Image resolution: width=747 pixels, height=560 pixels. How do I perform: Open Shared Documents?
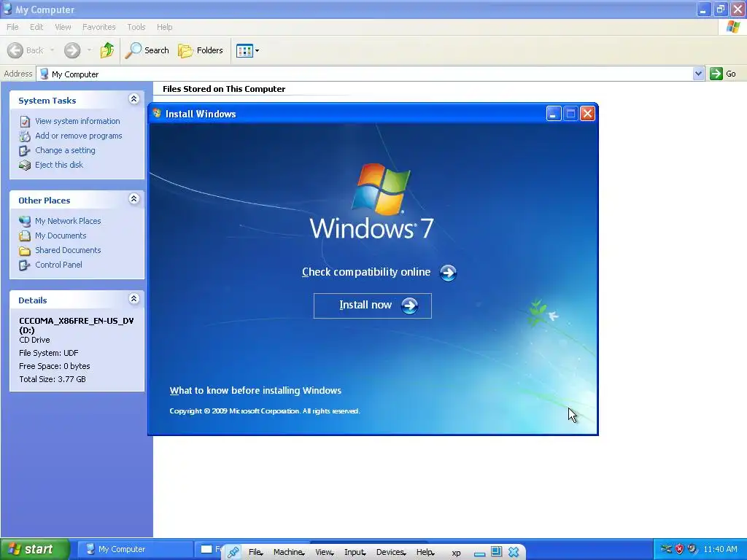click(x=68, y=250)
